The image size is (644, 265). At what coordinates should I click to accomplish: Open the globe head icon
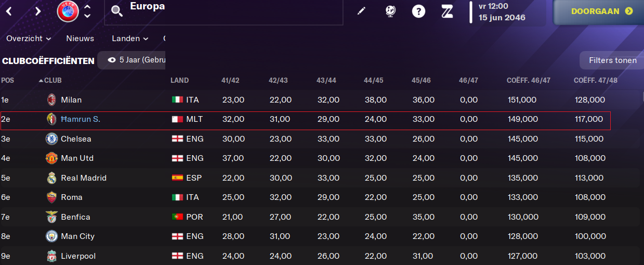(390, 11)
